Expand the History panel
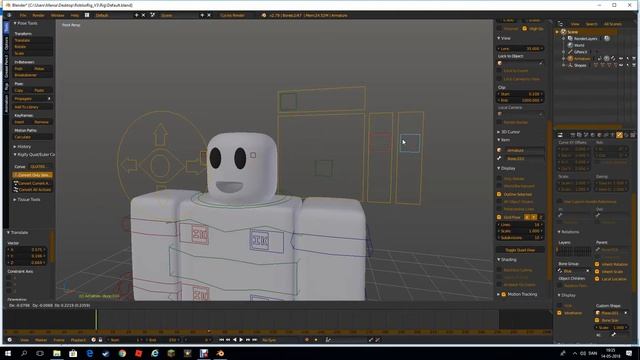 pyautogui.click(x=15, y=146)
